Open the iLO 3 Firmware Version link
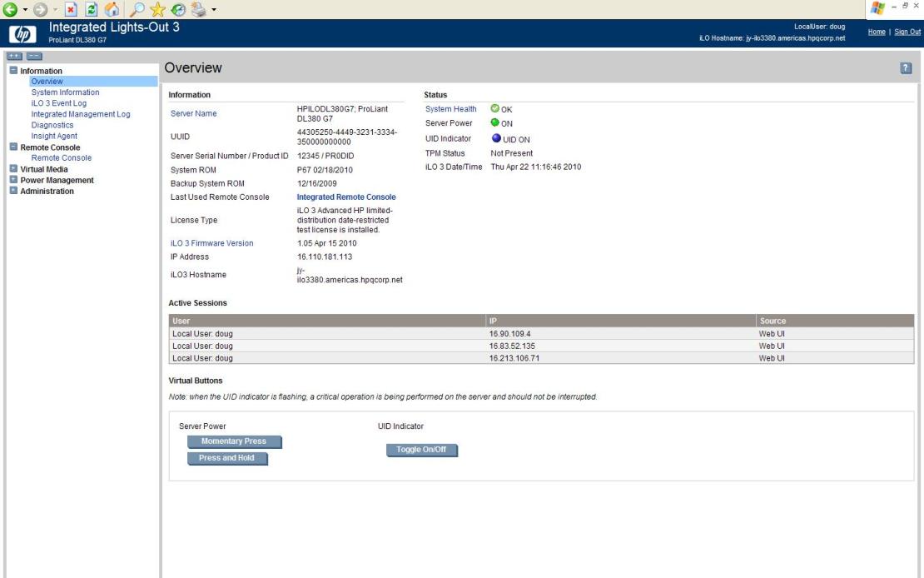 (212, 243)
